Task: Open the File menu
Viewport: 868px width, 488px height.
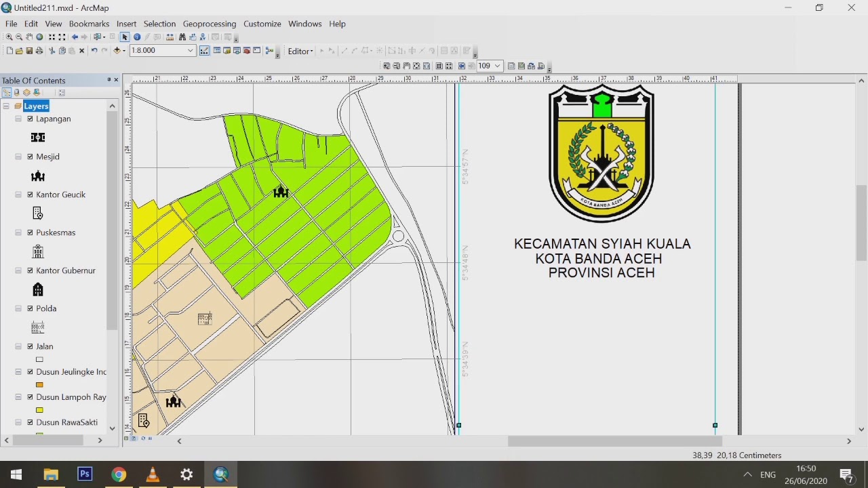Action: (x=11, y=24)
